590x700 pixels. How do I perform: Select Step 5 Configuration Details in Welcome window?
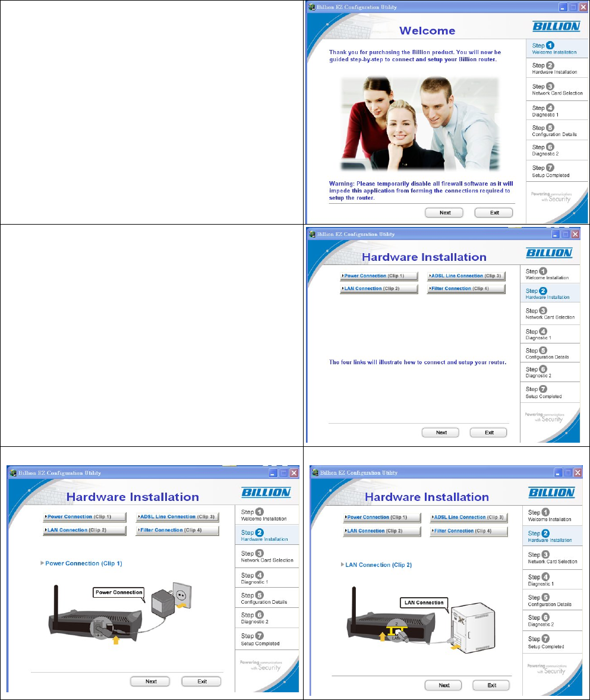click(x=557, y=130)
